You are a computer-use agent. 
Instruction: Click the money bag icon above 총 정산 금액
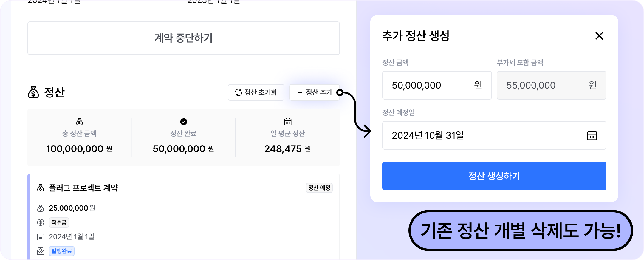(79, 122)
